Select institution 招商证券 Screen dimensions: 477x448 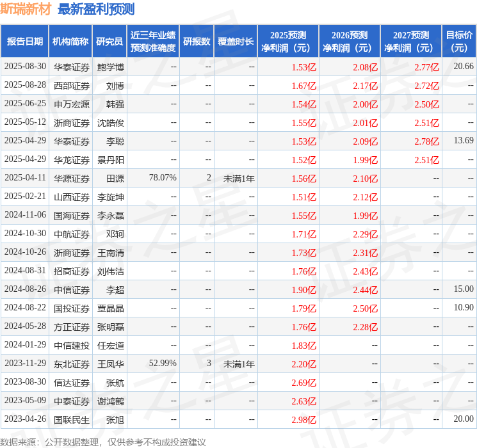pyautogui.click(x=72, y=271)
